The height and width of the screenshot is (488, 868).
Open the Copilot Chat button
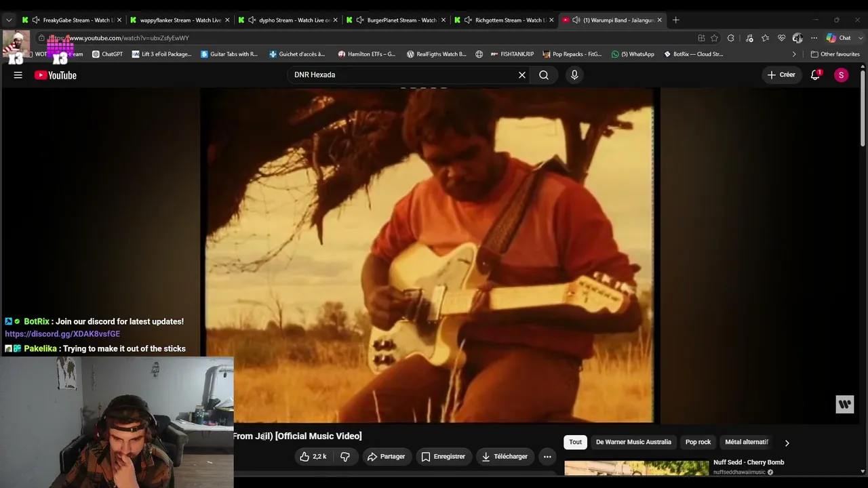tap(839, 38)
